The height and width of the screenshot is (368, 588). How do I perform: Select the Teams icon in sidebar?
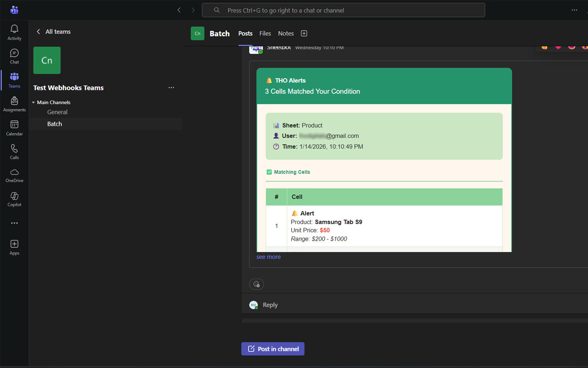[14, 80]
